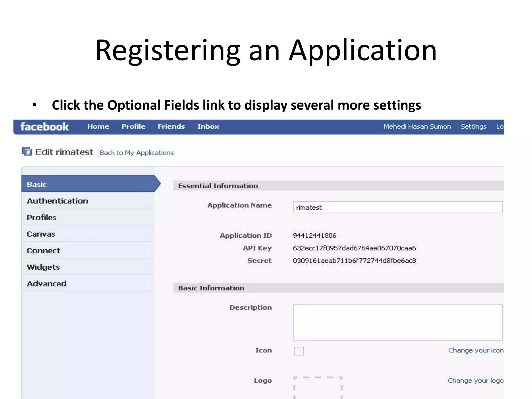Click the Mehedi Hasan Sumon name link
This screenshot has width=532, height=399.
417,127
